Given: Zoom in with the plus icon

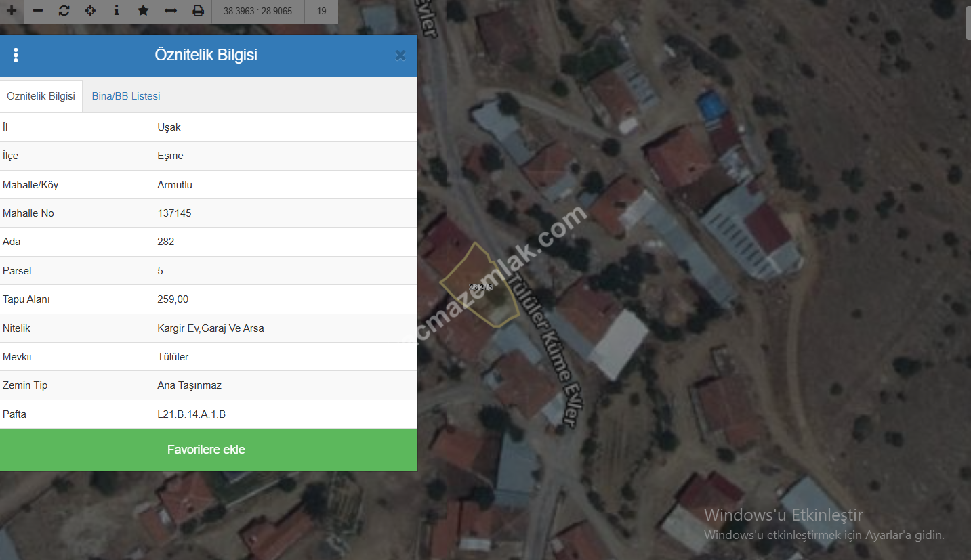Looking at the screenshot, I should coord(12,11).
